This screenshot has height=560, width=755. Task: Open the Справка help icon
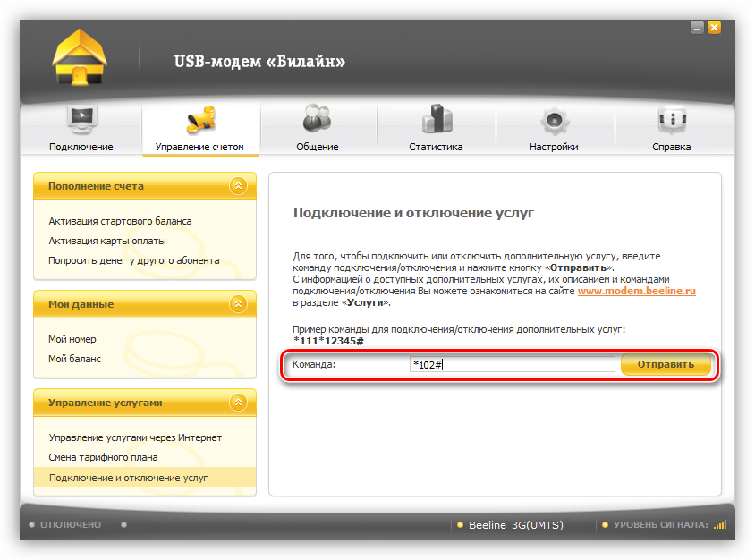(671, 120)
